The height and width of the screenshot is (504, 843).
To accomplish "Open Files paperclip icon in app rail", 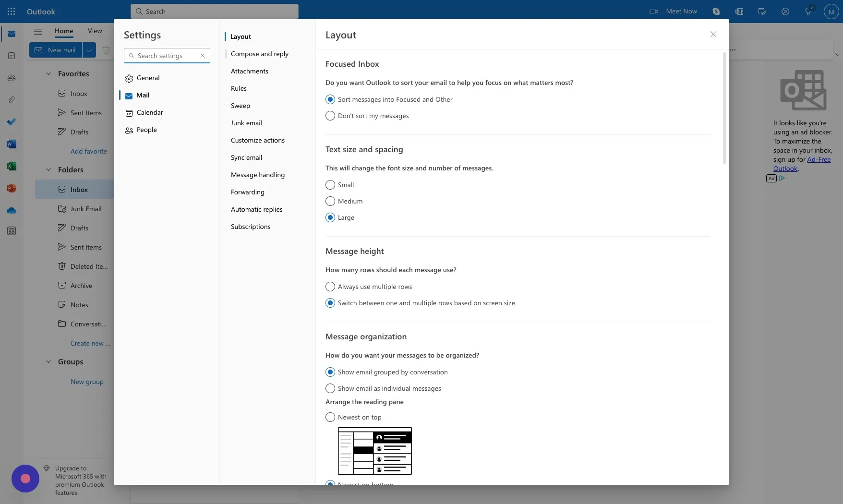I will pos(12,100).
